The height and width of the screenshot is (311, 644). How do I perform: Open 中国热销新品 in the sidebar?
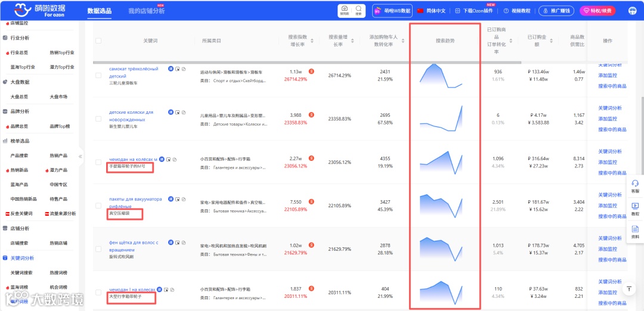click(23, 199)
